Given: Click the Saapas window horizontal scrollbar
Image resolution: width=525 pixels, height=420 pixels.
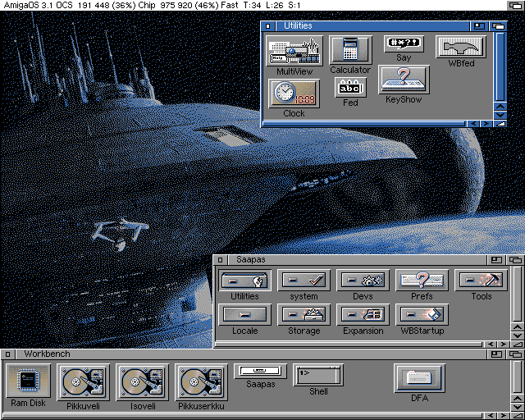Looking at the screenshot, I should click(349, 345).
